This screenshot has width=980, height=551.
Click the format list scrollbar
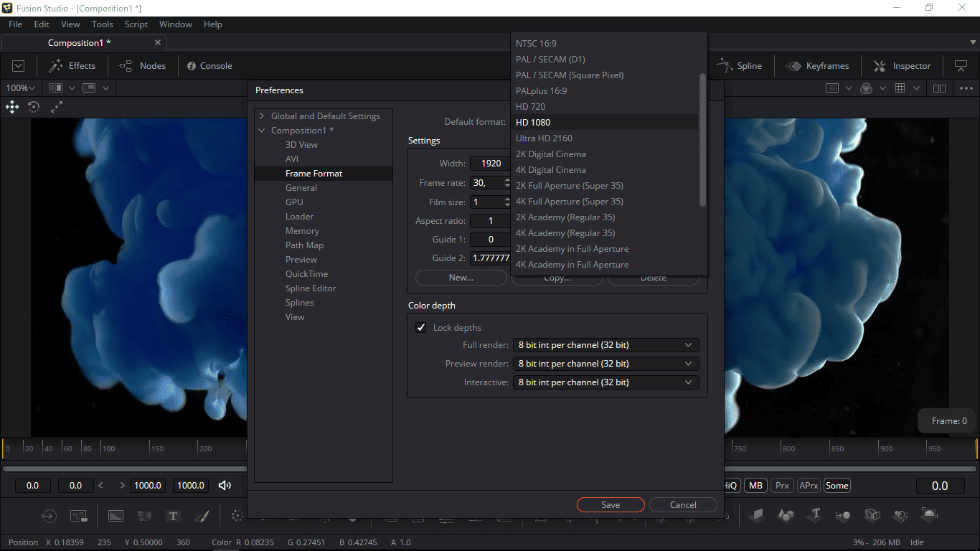702,140
